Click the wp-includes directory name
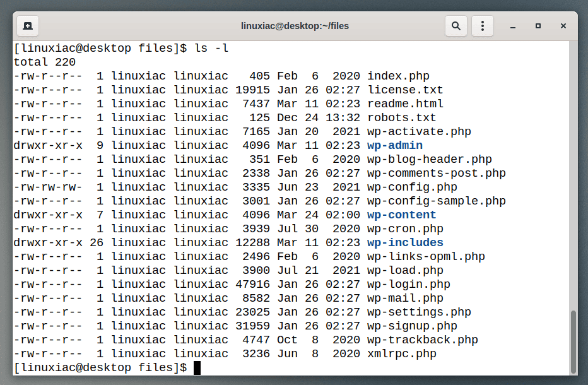The width and height of the screenshot is (588, 385). coord(405,243)
